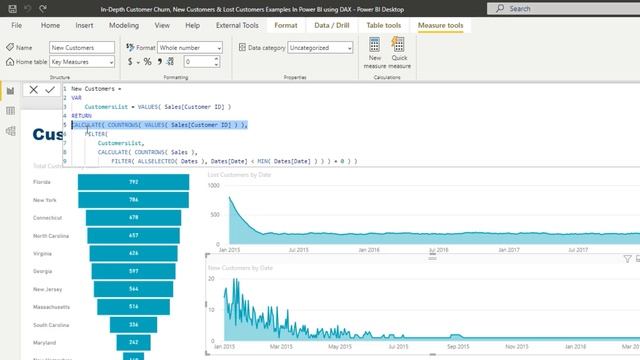The image size is (640, 360).
Task: Click the Undo arrow icon
Action: (x=27, y=9)
